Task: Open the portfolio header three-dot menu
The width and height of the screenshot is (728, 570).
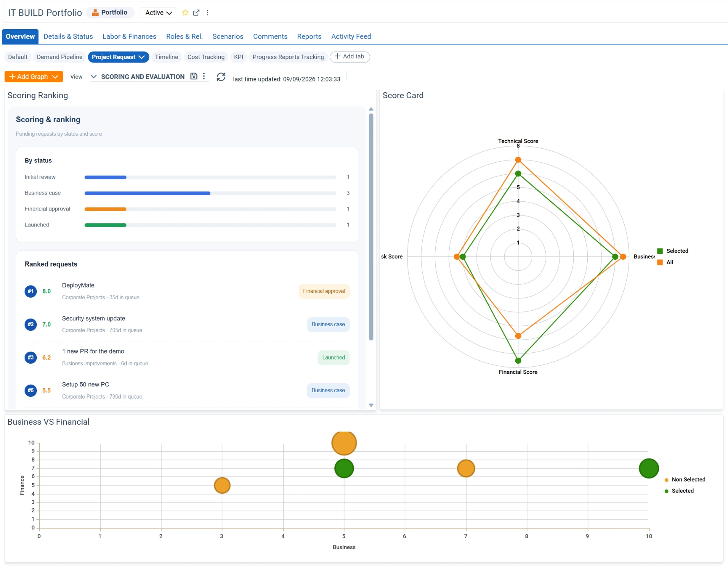Action: pyautogui.click(x=207, y=13)
